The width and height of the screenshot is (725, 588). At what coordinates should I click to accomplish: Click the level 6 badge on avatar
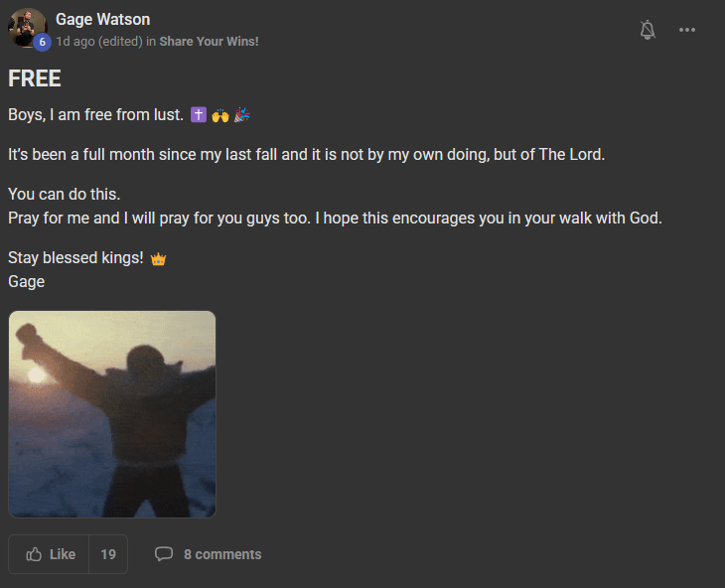[42, 42]
